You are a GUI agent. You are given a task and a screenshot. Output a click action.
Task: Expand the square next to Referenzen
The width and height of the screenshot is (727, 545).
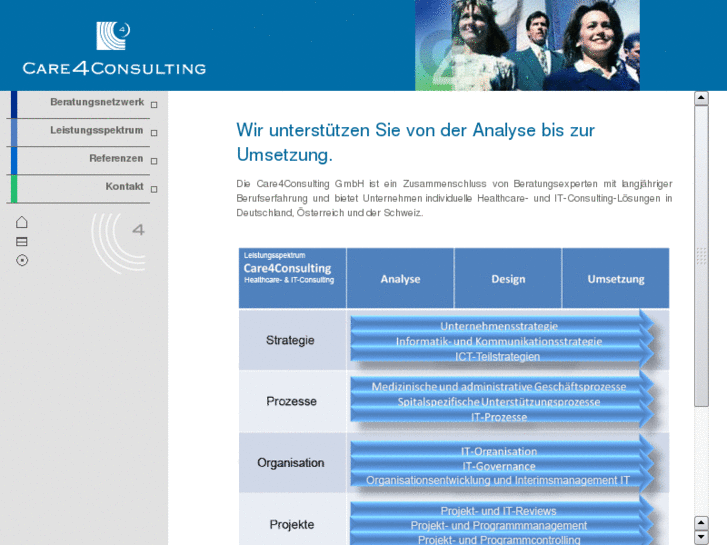[x=154, y=161]
